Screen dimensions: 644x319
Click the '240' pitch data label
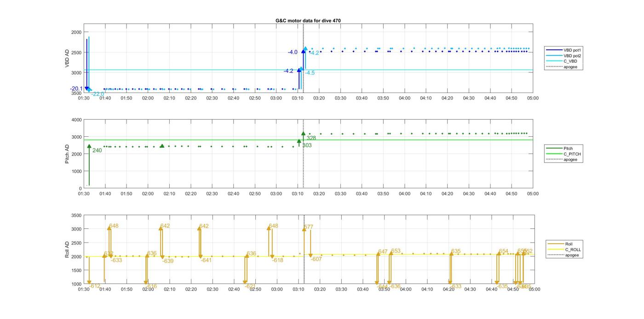pos(97,151)
